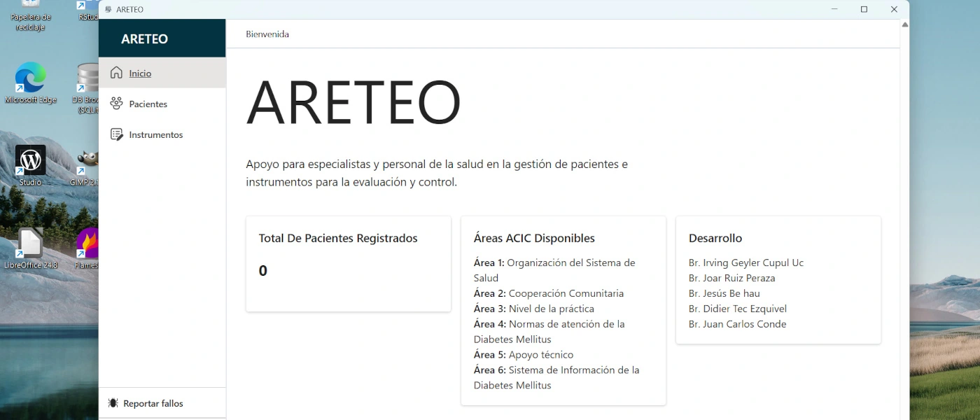
Task: Select the WordPress Studio desktop icon
Action: pos(30,161)
